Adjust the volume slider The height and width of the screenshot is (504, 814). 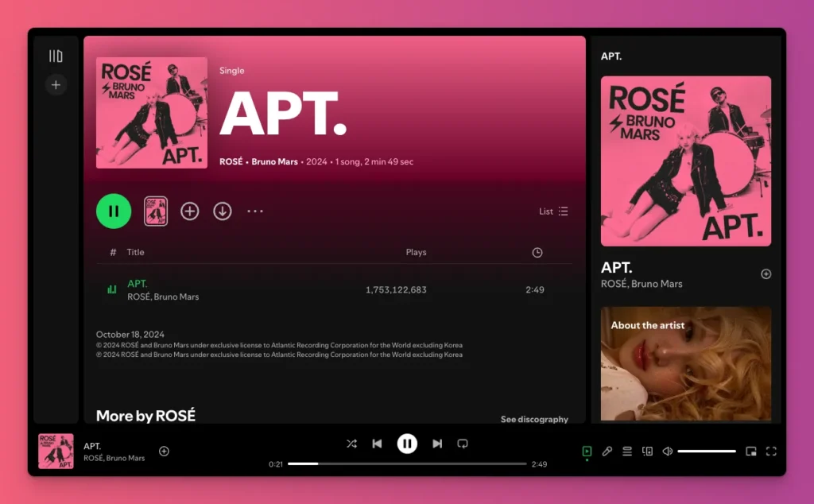pyautogui.click(x=707, y=451)
